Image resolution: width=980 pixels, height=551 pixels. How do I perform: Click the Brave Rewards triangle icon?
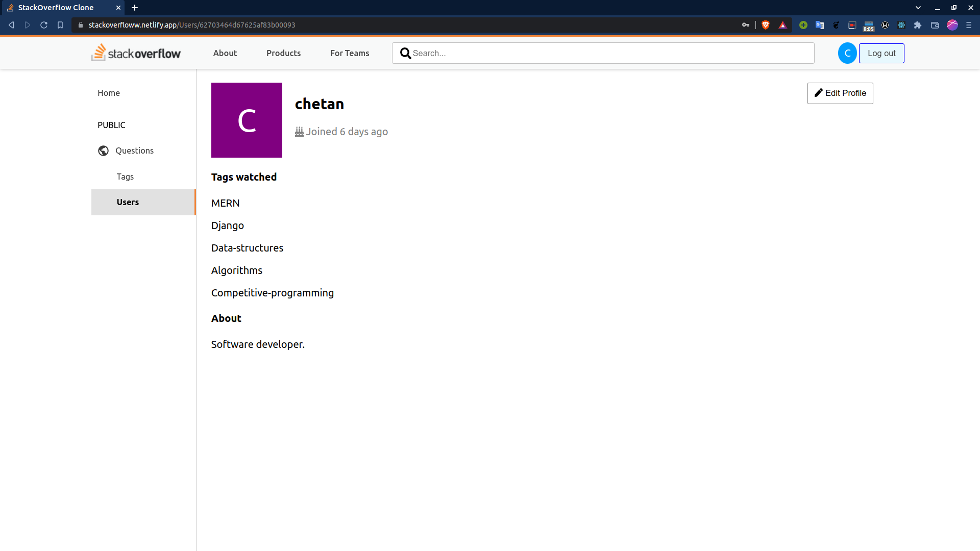[782, 25]
